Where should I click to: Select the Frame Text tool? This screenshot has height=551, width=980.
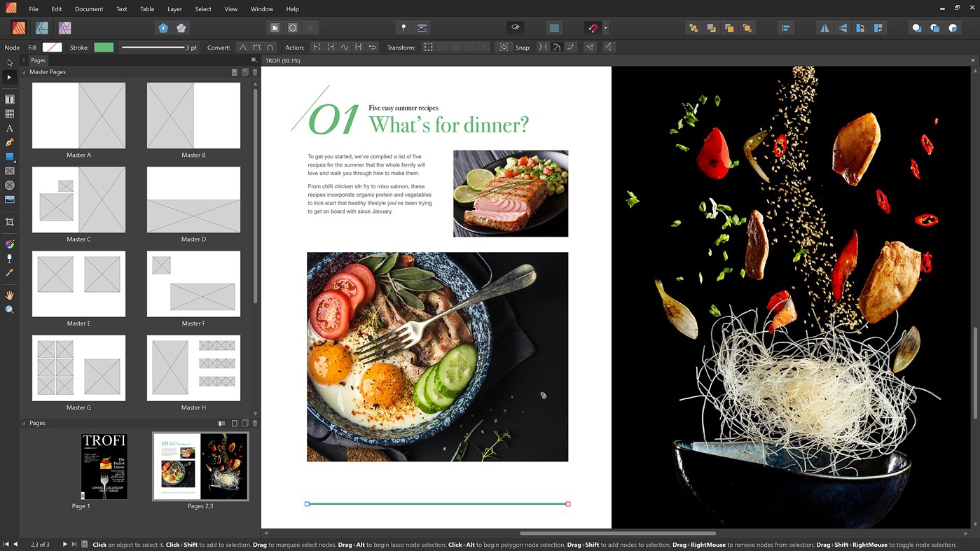tap(10, 99)
